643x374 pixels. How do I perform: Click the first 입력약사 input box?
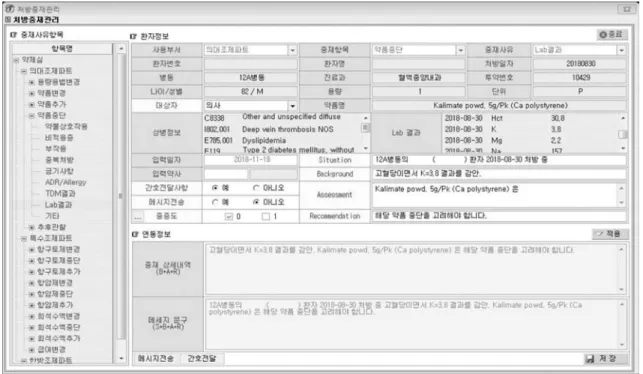(x=226, y=174)
